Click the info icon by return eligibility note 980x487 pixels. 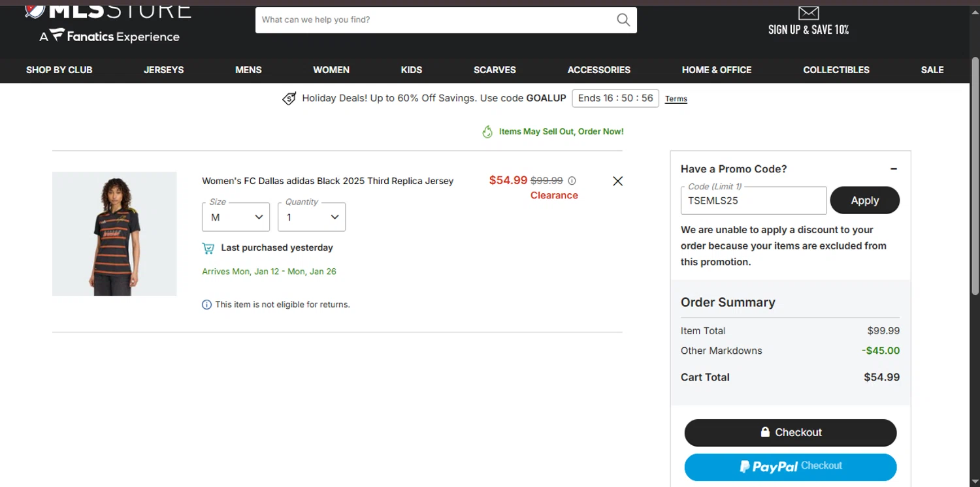tap(206, 304)
